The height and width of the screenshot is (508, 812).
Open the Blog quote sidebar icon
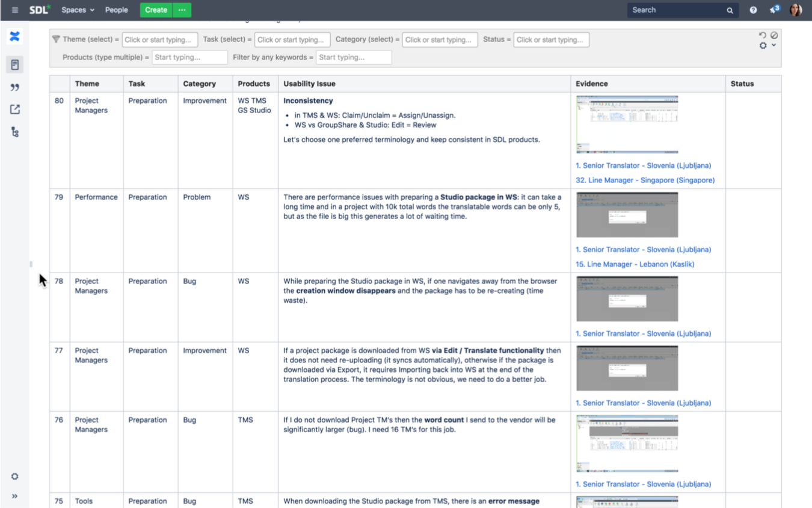tap(15, 87)
